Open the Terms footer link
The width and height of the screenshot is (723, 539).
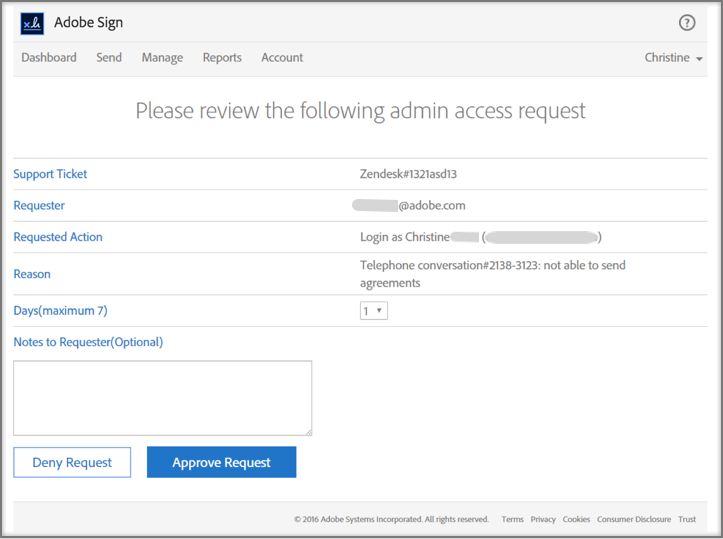(x=512, y=519)
